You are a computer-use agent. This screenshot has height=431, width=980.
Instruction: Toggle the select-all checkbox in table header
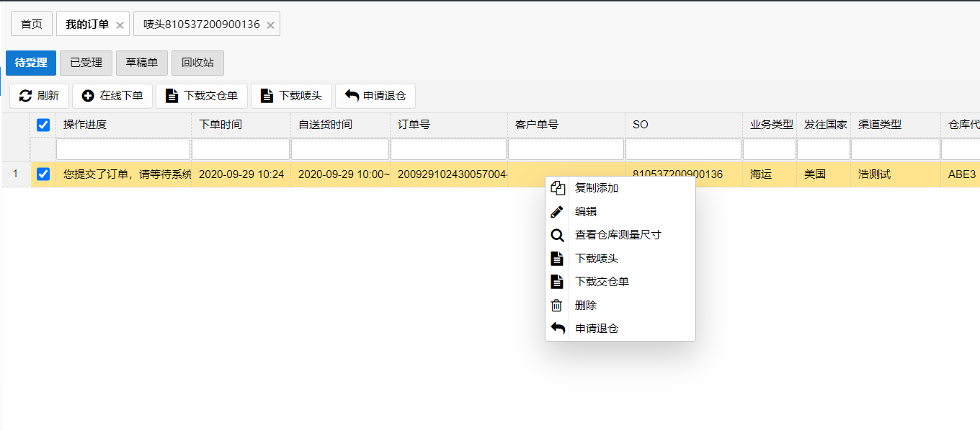tap(43, 125)
